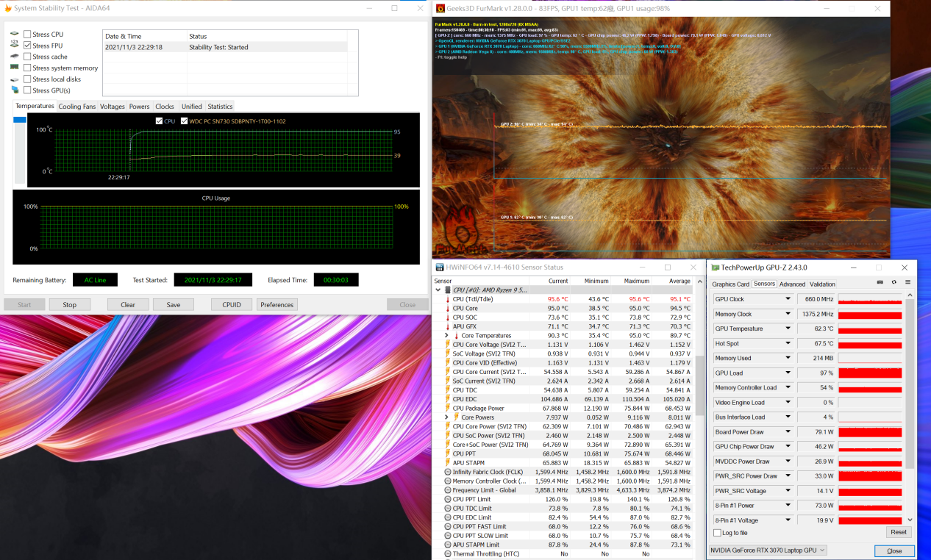
Task: Click the AIDA64 flame icon in title bar
Action: 7,8
